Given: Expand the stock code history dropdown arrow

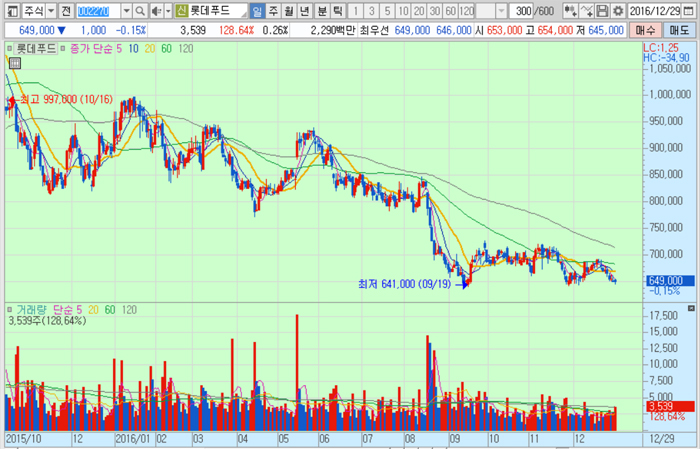Looking at the screenshot, I should (126, 10).
